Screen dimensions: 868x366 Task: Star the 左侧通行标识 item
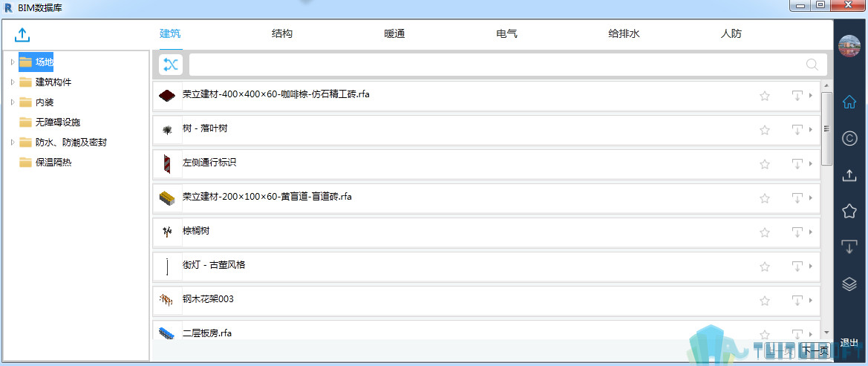[765, 164]
